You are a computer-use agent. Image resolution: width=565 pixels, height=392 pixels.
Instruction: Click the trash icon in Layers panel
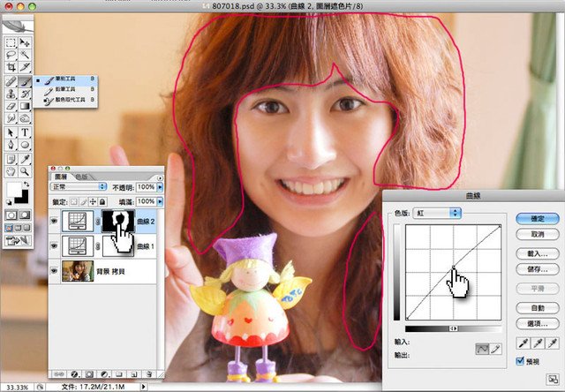[149, 374]
